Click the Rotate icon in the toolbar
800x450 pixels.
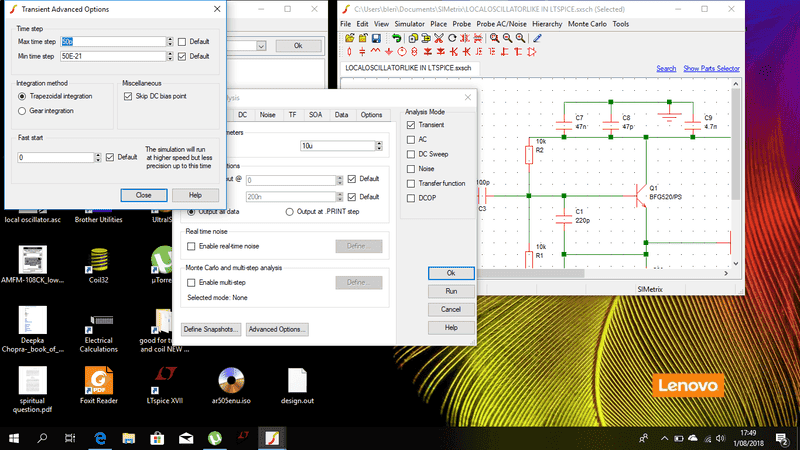(452, 38)
